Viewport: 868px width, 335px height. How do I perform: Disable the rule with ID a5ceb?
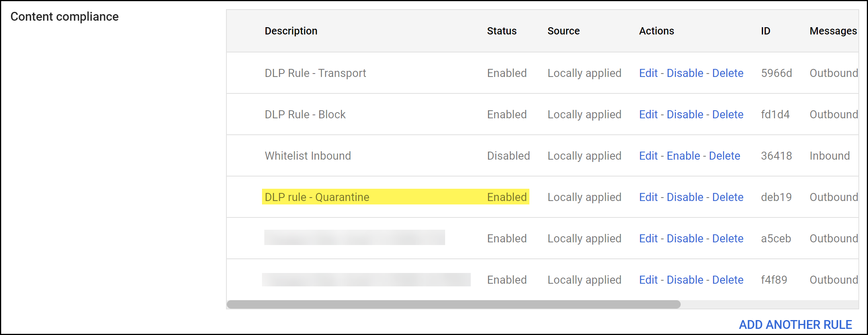(685, 239)
